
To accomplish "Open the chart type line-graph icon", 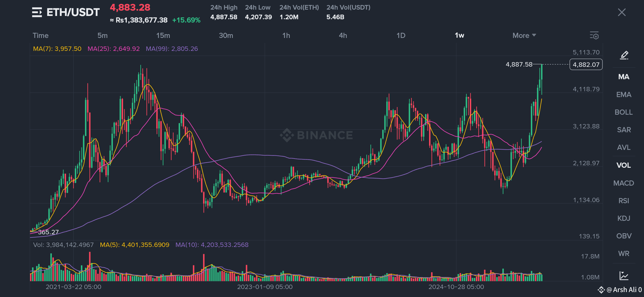I will (624, 276).
